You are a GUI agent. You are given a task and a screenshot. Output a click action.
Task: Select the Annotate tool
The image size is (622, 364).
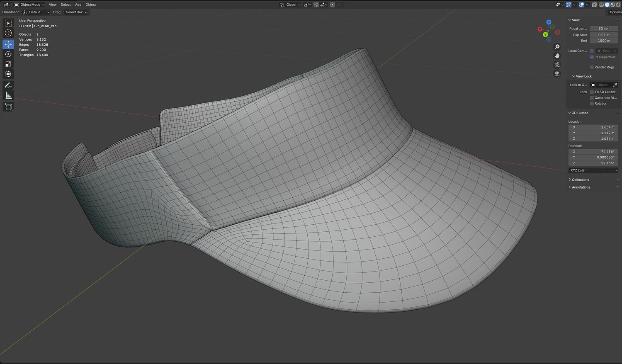(x=8, y=85)
